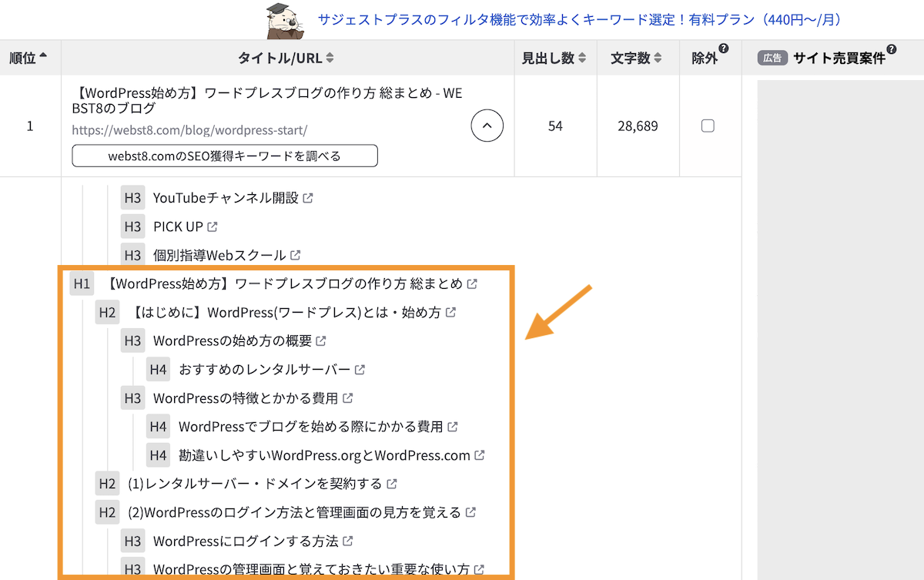Open external link icon beside WordPressの管理画面と覚えておきたい
This screenshot has height=580, width=924.
tap(479, 569)
